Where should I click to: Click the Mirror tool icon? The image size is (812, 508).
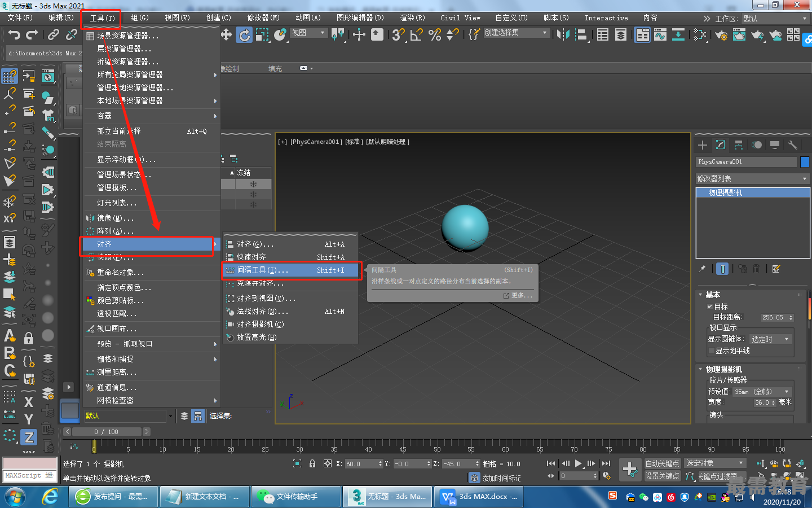[563, 35]
